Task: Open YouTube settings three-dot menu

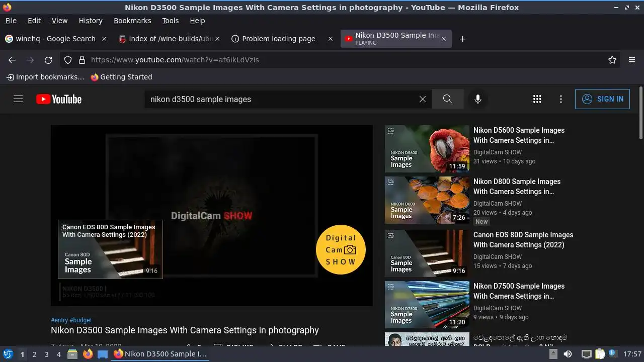Action: [561, 99]
